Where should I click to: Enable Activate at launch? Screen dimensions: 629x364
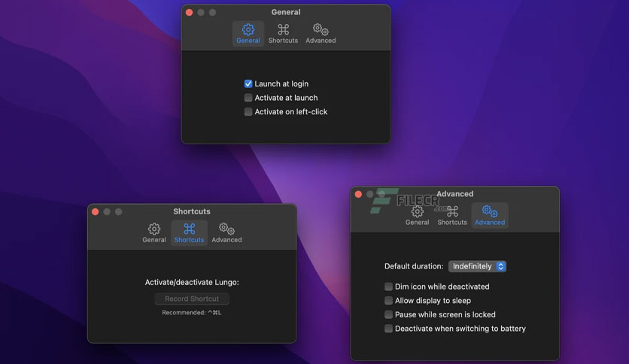click(248, 98)
